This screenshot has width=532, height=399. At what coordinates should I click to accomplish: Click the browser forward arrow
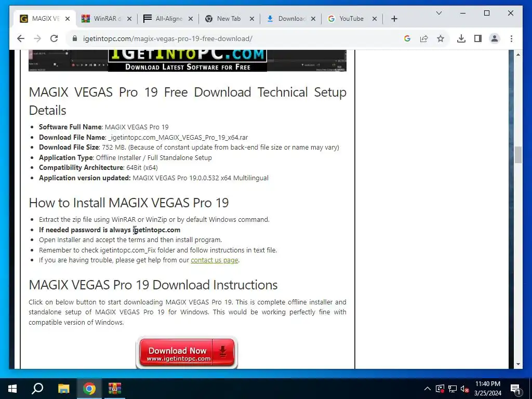[37, 38]
